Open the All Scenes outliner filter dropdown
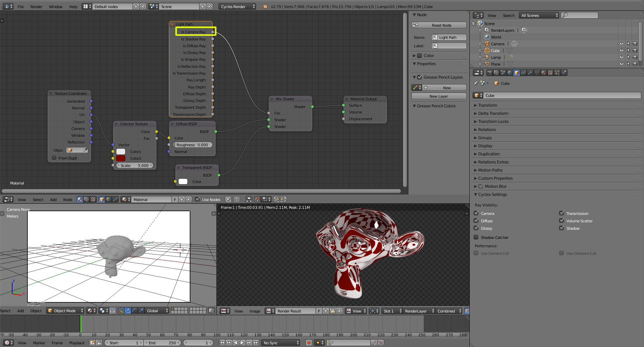Screen dimensions: 644x347 [x=539, y=15]
